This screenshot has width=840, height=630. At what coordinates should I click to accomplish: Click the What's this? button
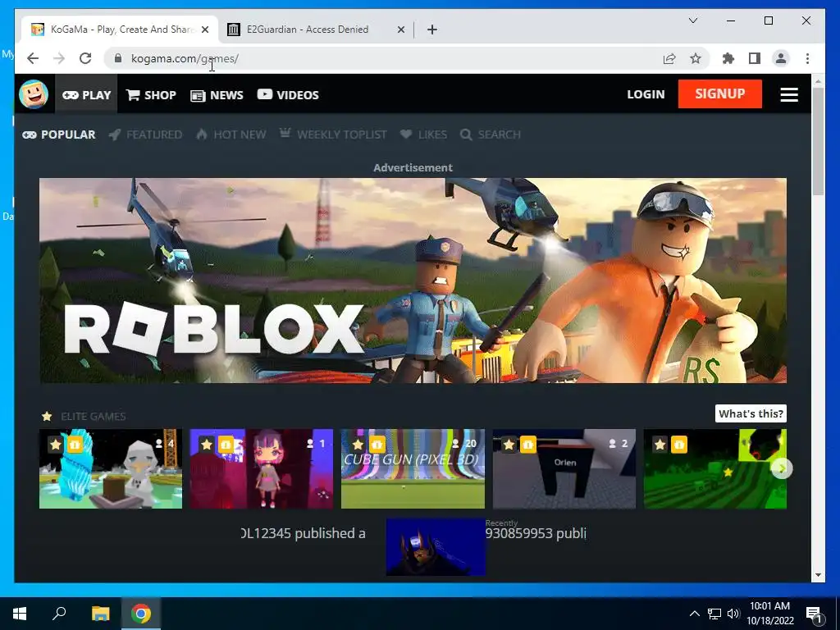(x=751, y=413)
